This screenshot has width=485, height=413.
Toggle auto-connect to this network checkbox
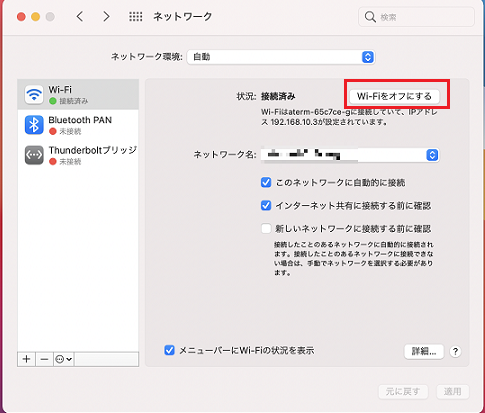pos(266,182)
